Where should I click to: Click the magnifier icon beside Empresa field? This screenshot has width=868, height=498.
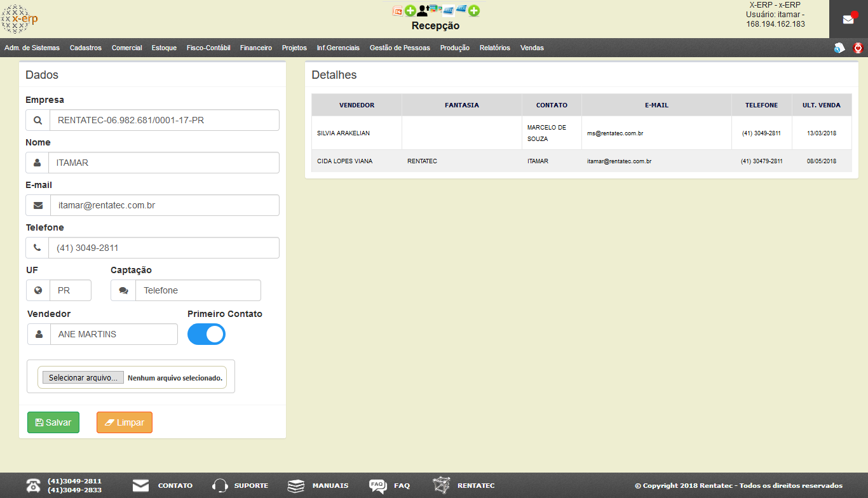[x=37, y=120]
